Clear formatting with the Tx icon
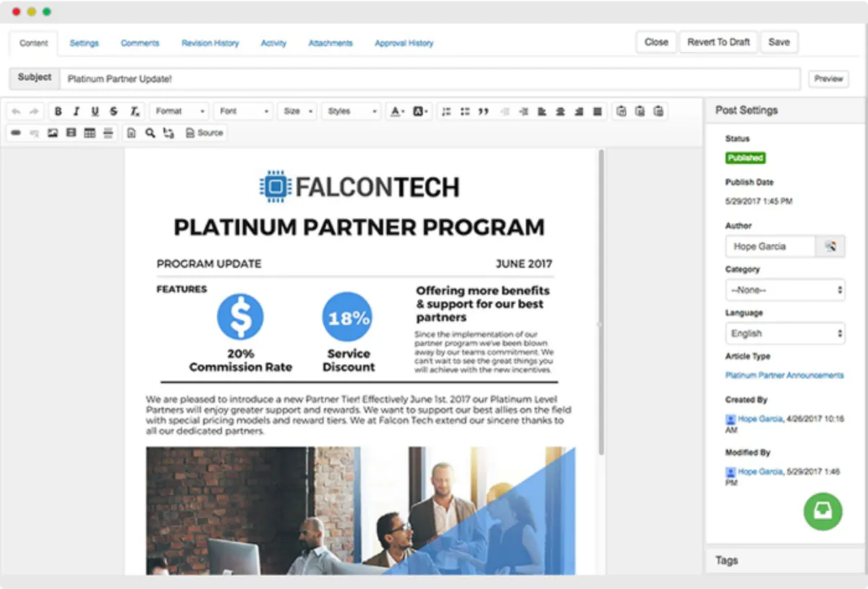Viewport: 868px width, 589px height. click(135, 111)
